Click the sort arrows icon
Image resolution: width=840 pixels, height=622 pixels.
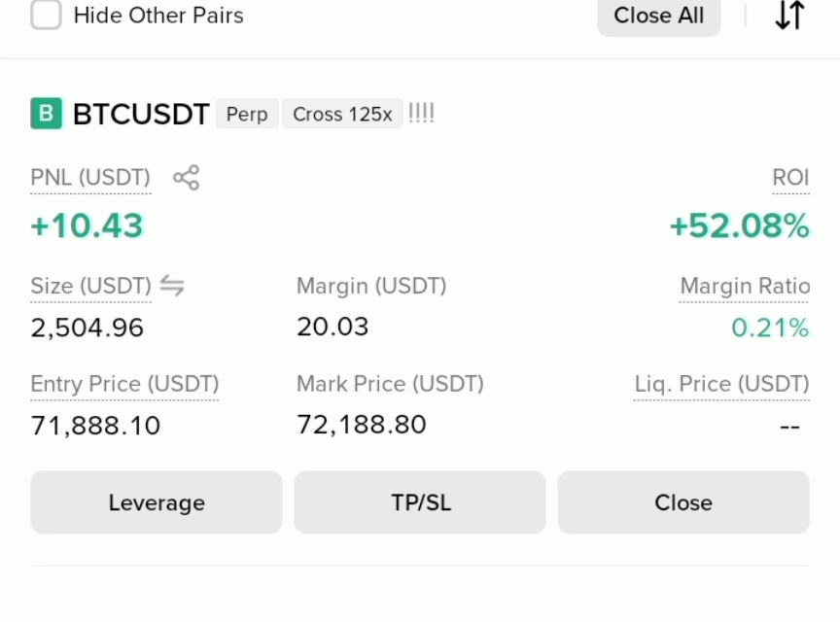[789, 15]
